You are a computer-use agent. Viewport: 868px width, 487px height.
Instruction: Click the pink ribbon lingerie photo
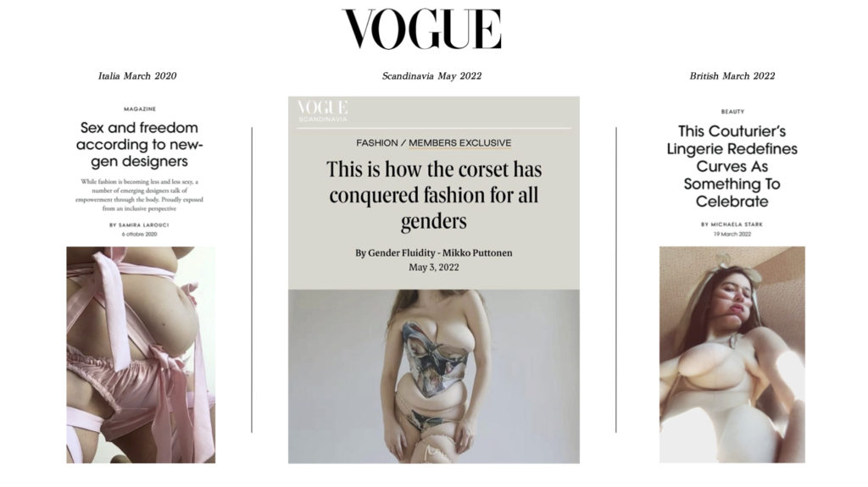pos(141,355)
